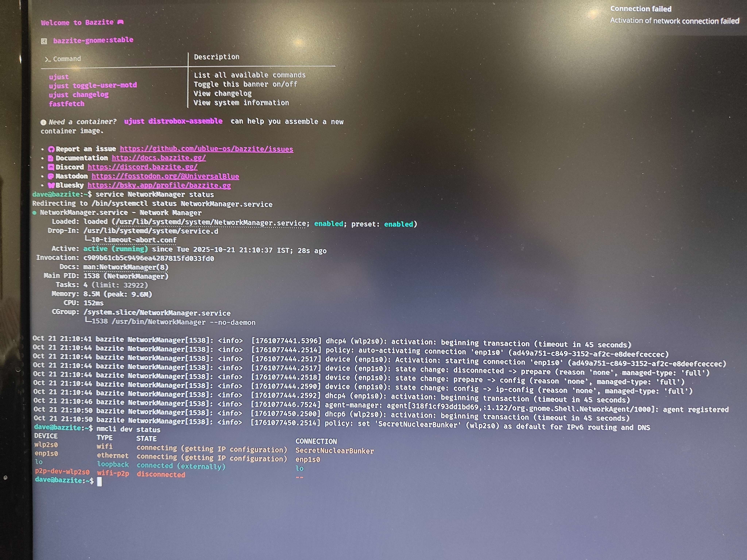Click the prompt icon beside Command header
Viewport: 747px width, 560px height.
pos(48,59)
